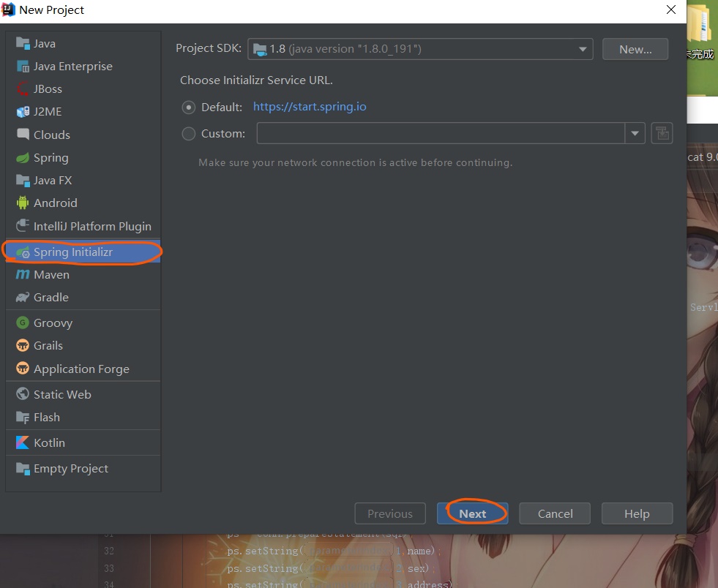Select the Custom service URL radio button
Image resolution: width=718 pixels, height=588 pixels.
pyautogui.click(x=188, y=134)
